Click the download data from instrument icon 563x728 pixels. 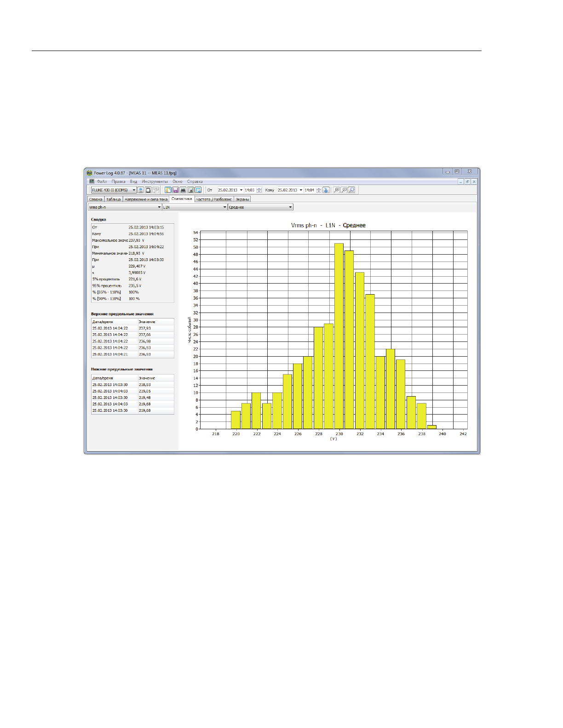(x=141, y=190)
